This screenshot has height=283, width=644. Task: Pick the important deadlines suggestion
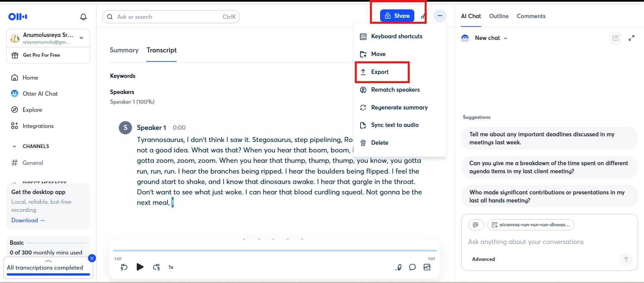549,138
